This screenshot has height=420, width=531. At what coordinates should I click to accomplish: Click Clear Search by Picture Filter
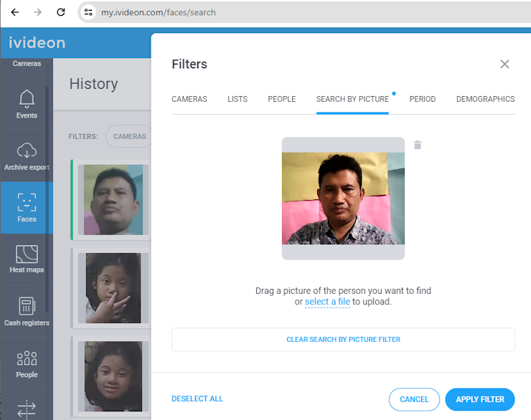click(343, 340)
